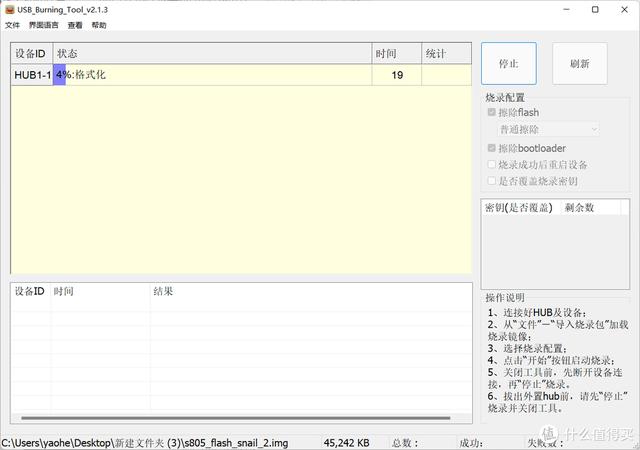The width and height of the screenshot is (640, 450).
Task: Click the 结果 column header in log panel
Action: click(163, 292)
